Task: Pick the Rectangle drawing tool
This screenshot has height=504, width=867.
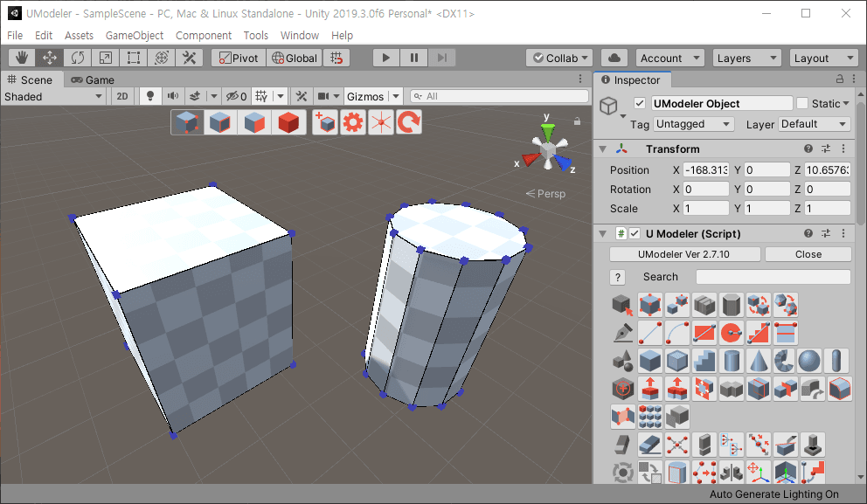Action: (x=704, y=333)
